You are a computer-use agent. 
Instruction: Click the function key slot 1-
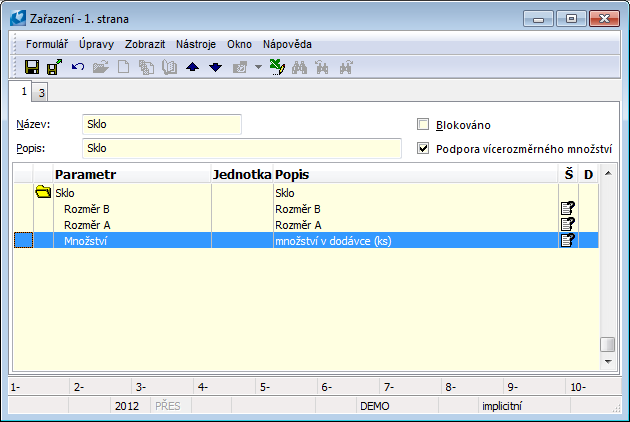[39, 387]
